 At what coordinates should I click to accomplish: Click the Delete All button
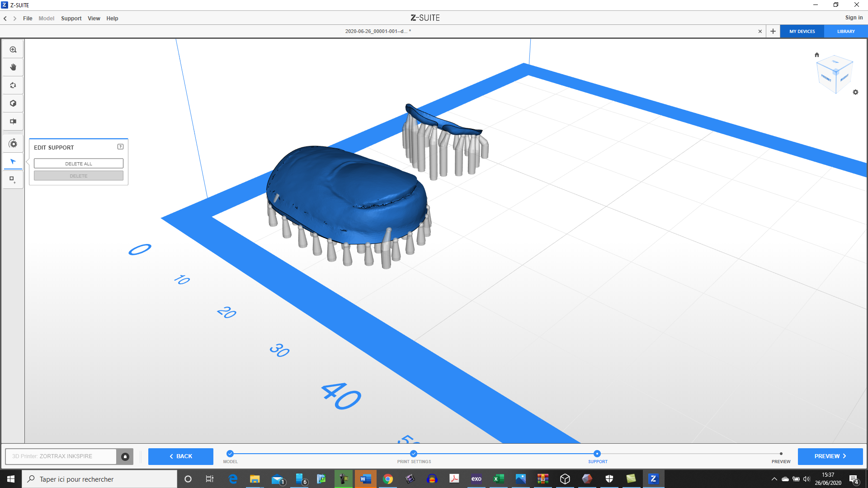click(78, 164)
